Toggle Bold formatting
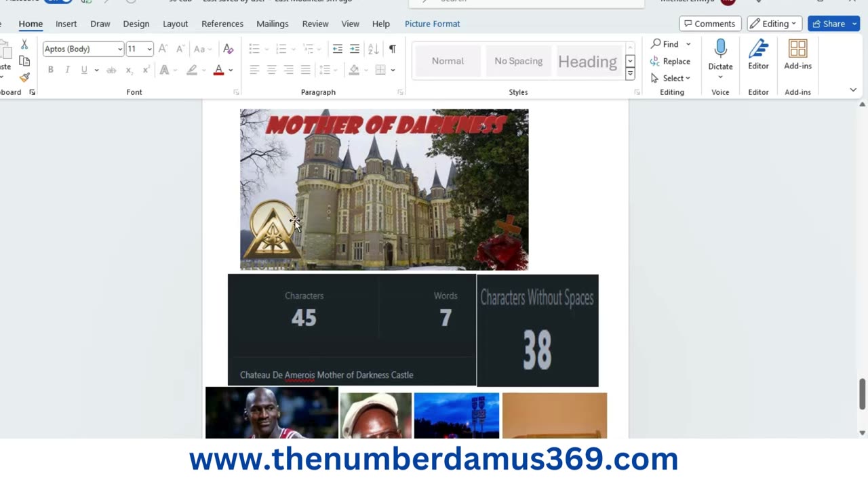The width and height of the screenshot is (868, 488). click(50, 70)
